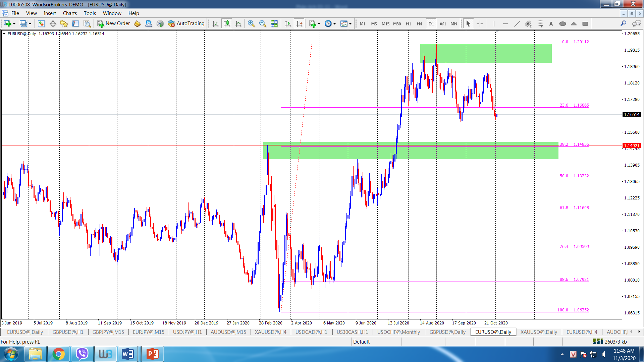Open the Navigator folder-star icon
The width and height of the screenshot is (644, 362).
64,23
